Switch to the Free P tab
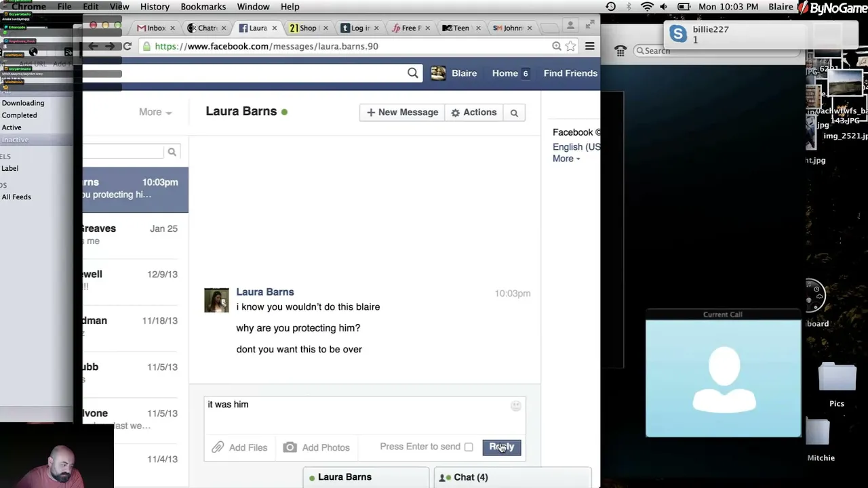This screenshot has width=868, height=488. click(411, 28)
